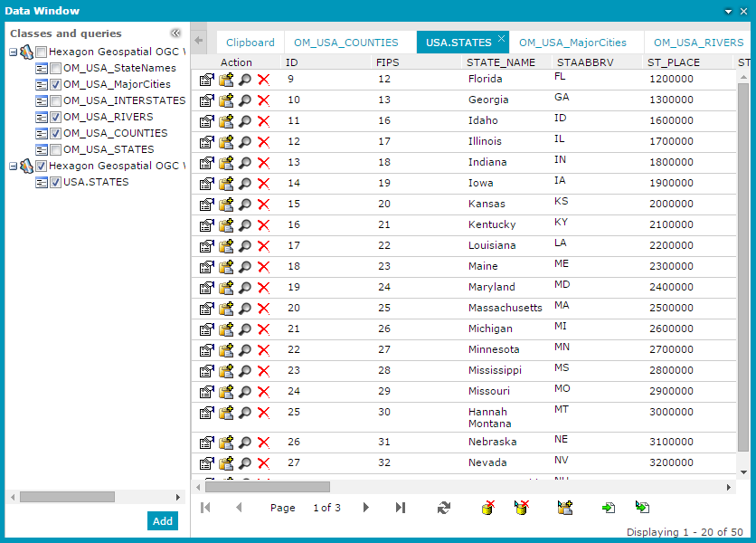
Task: Click the page number input field
Action: pyautogui.click(x=326, y=508)
